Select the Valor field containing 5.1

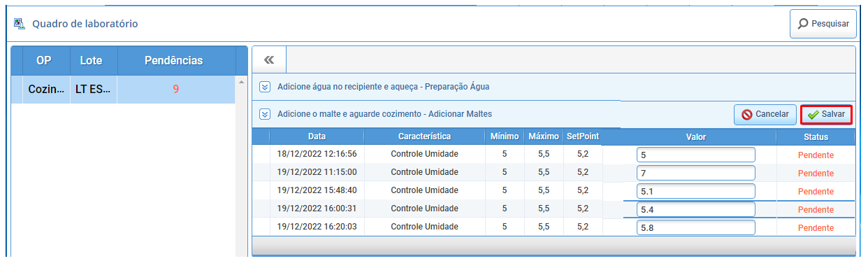695,191
